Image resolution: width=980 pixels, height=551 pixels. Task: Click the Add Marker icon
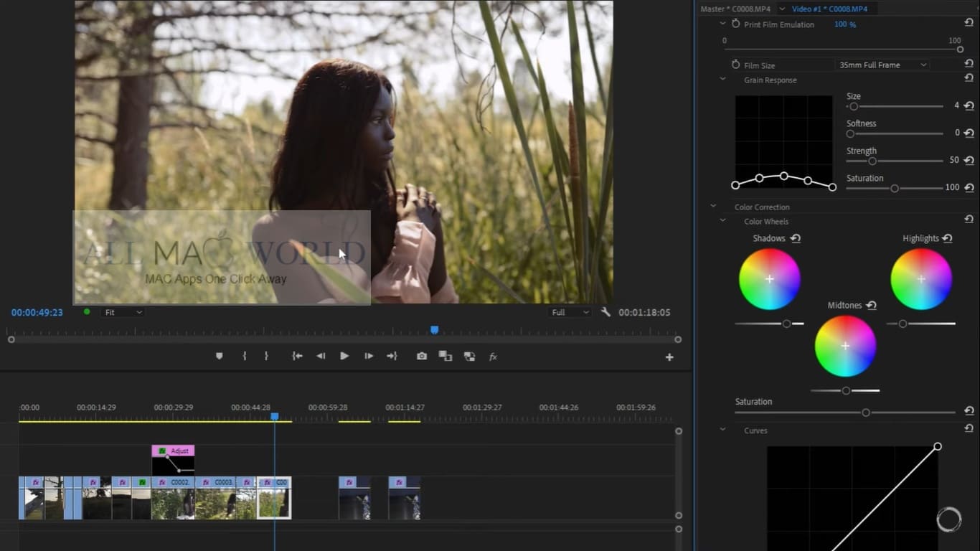pos(220,356)
